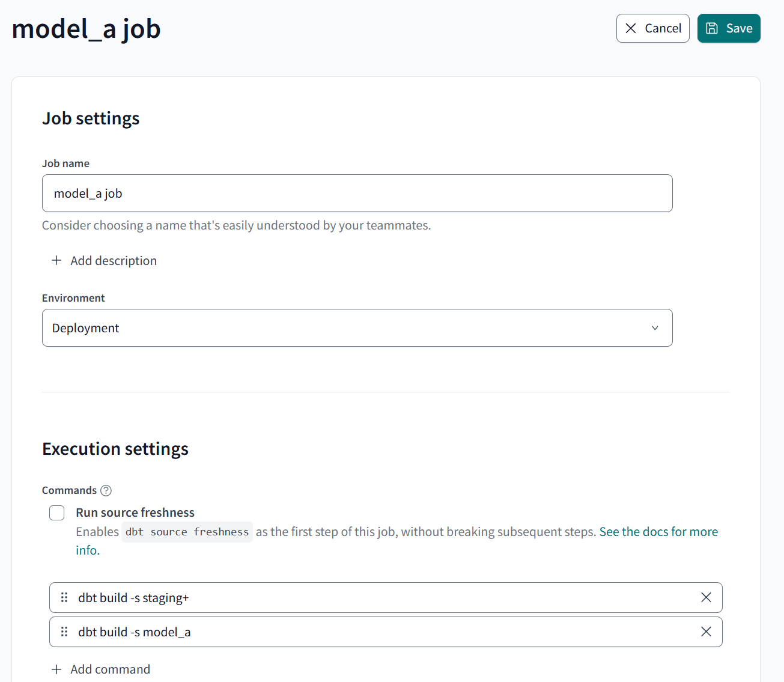
Task: Open the Environment dropdown
Action: pos(357,328)
